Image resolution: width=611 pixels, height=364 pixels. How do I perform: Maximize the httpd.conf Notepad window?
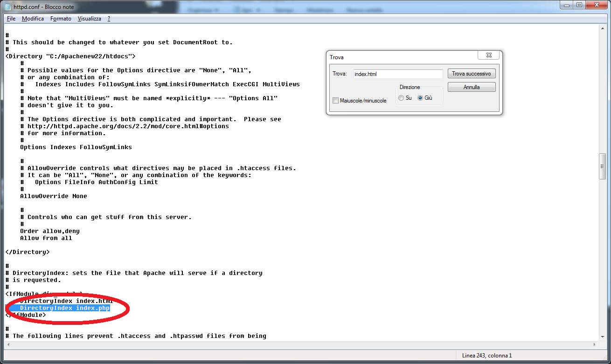click(x=579, y=5)
